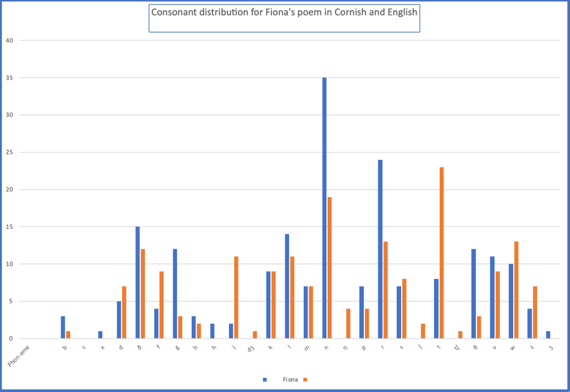The image size is (570, 392).
Task: Select the blue bar for ð
Action: (x=138, y=282)
